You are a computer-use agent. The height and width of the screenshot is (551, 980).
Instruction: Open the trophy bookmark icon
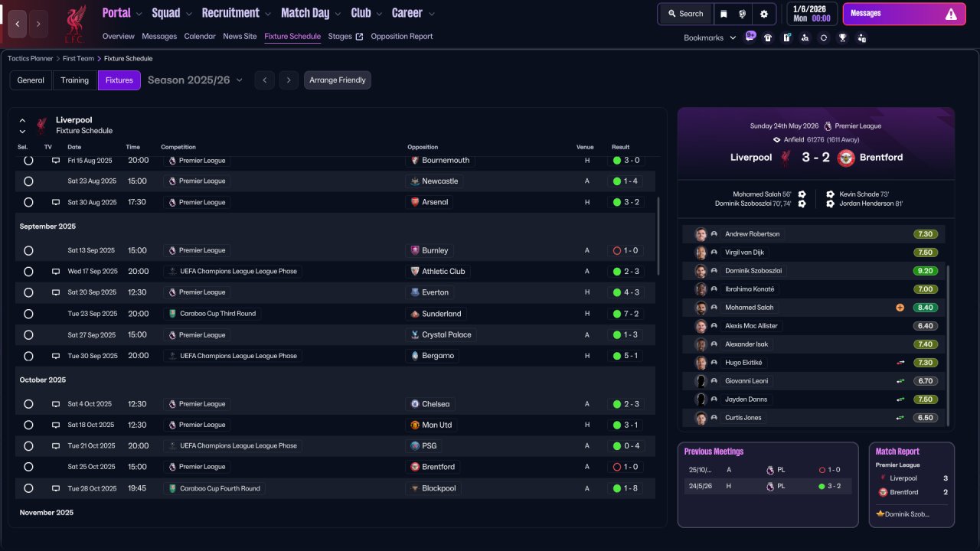(842, 37)
